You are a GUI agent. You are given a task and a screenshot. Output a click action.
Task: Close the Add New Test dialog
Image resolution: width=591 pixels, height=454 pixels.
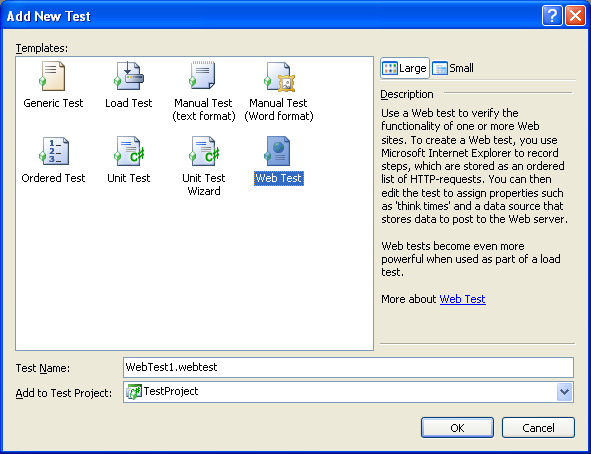click(x=575, y=16)
